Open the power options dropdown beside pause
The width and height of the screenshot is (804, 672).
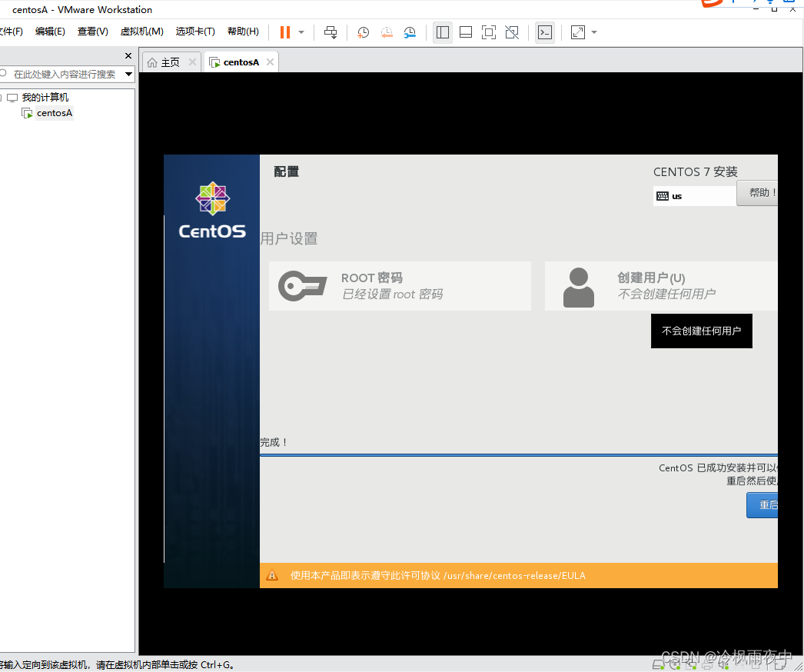point(301,32)
